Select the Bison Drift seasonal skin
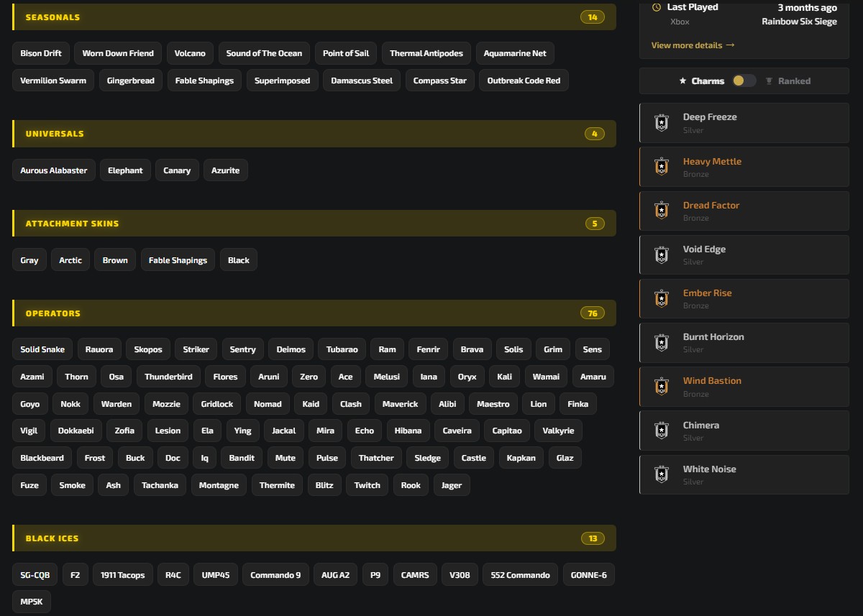The image size is (863, 616). (41, 53)
